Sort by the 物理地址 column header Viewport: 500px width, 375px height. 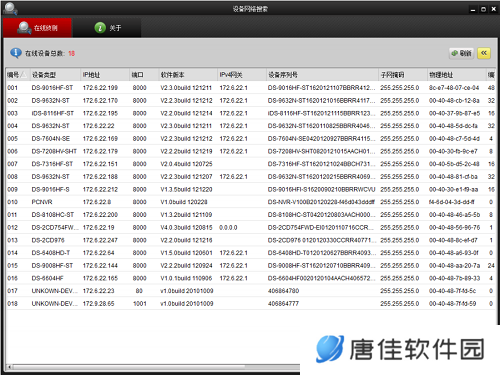[457, 75]
